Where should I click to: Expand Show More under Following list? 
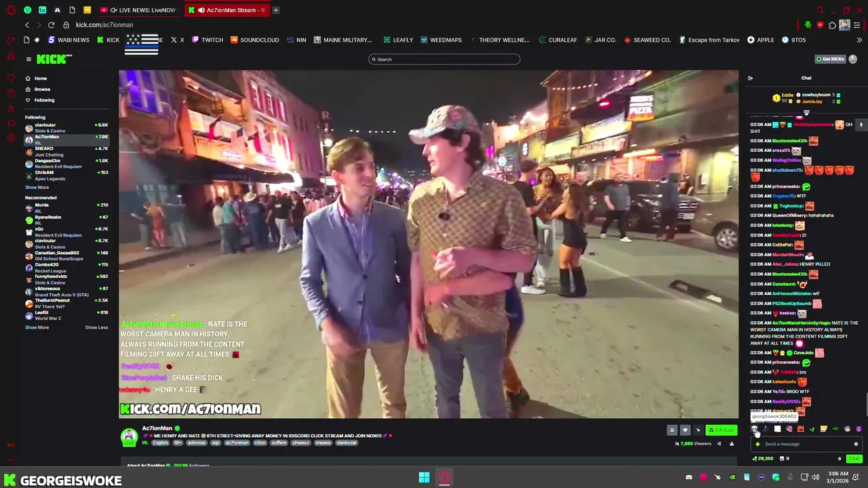[x=37, y=188]
